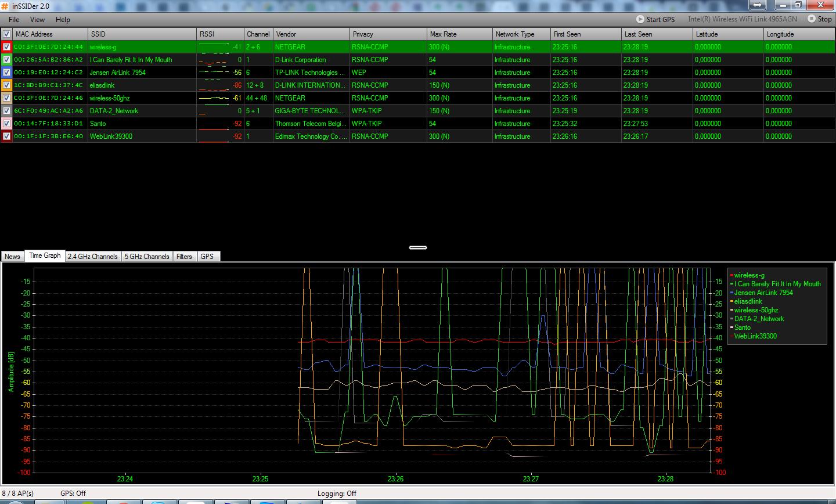This screenshot has height=504, width=836.
Task: Uncheck the eliasdlink network checkbox
Action: pos(6,85)
